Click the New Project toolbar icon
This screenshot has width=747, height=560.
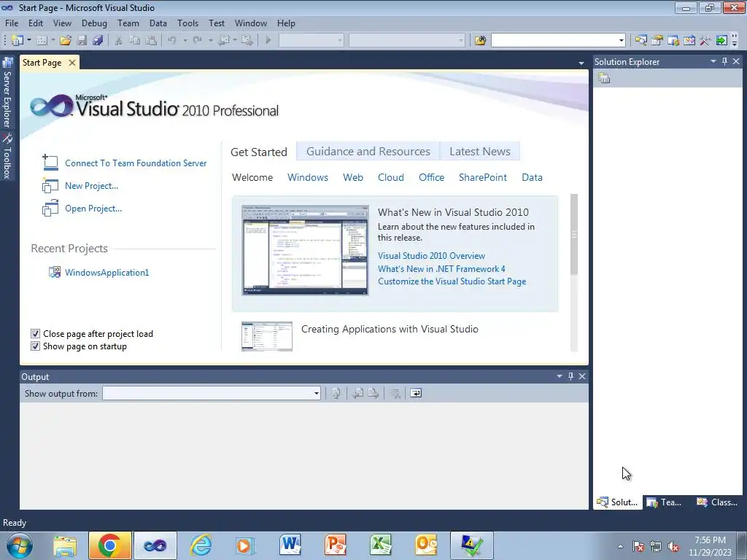tap(17, 41)
